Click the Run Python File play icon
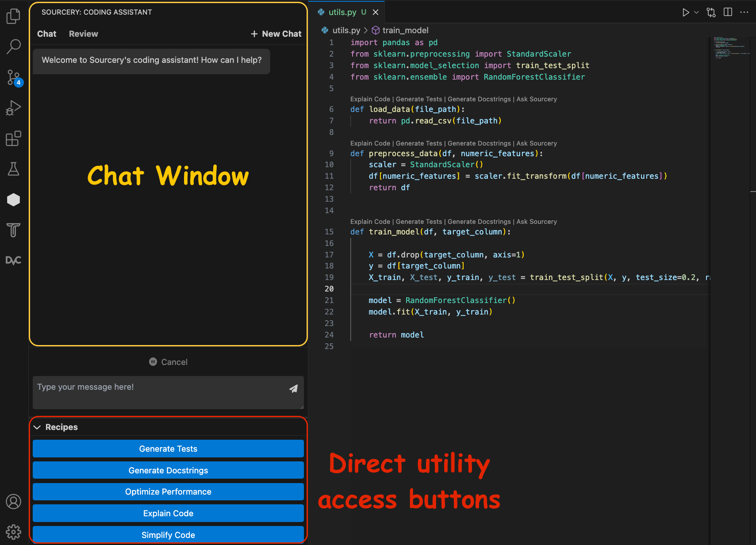Screen dimensions: 756x545 [x=685, y=12]
